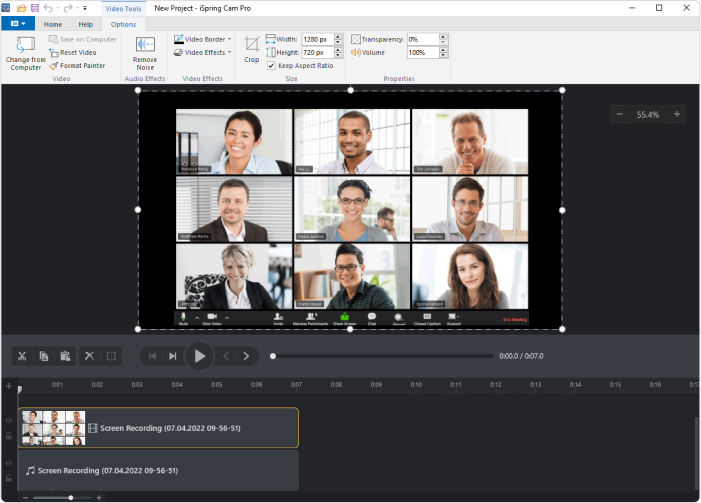
Task: Click top-left resize handle of video
Action: tap(138, 90)
